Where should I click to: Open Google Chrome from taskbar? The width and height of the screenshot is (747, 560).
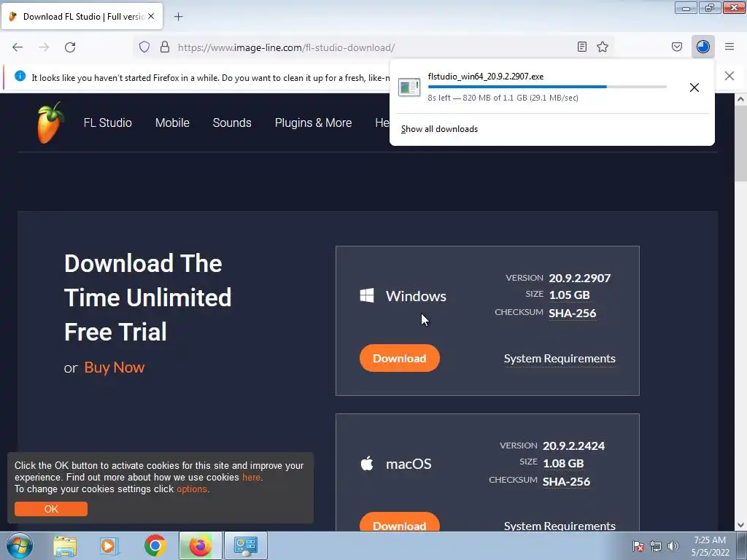[x=155, y=545]
